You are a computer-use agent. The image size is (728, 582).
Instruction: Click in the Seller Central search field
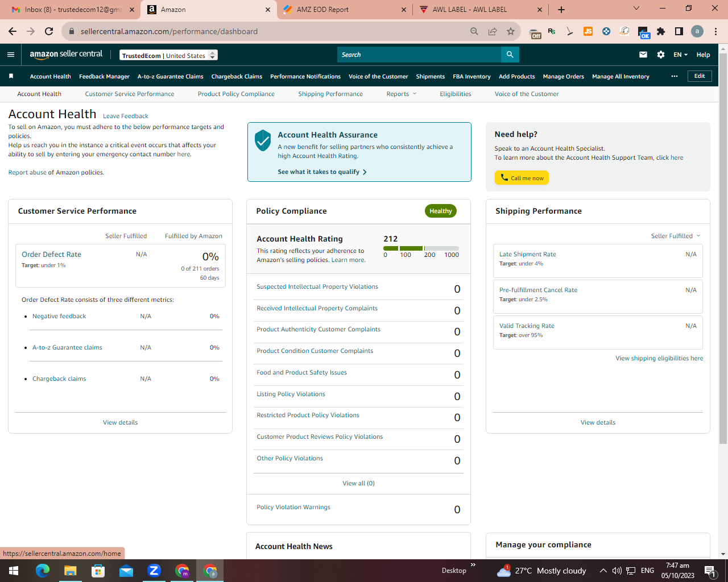419,55
